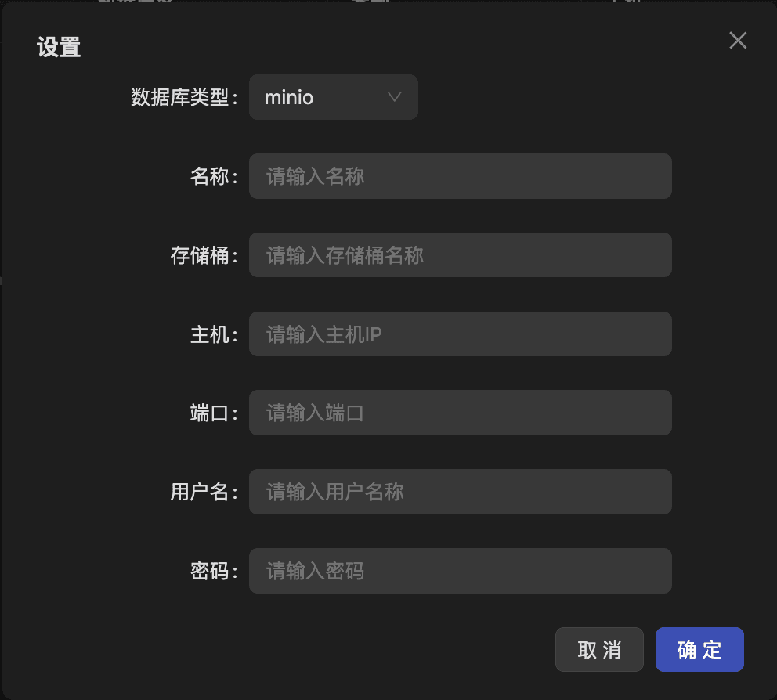
Task: Click into the 存储桶 name field
Action: (460, 255)
